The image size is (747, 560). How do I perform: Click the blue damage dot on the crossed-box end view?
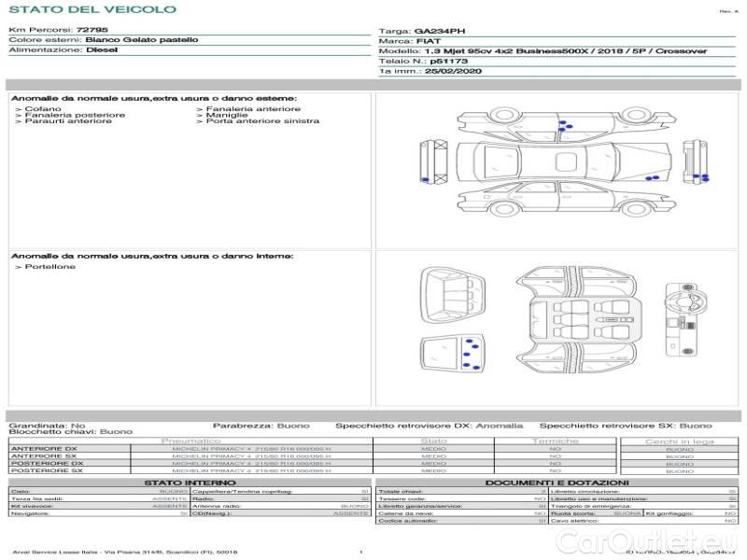(426, 180)
